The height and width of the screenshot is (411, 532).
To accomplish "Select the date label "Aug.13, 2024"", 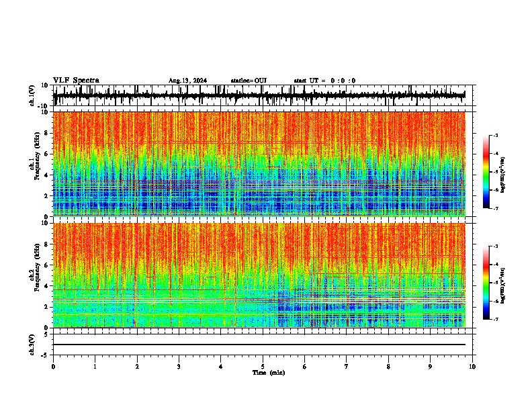I will tap(187, 81).
